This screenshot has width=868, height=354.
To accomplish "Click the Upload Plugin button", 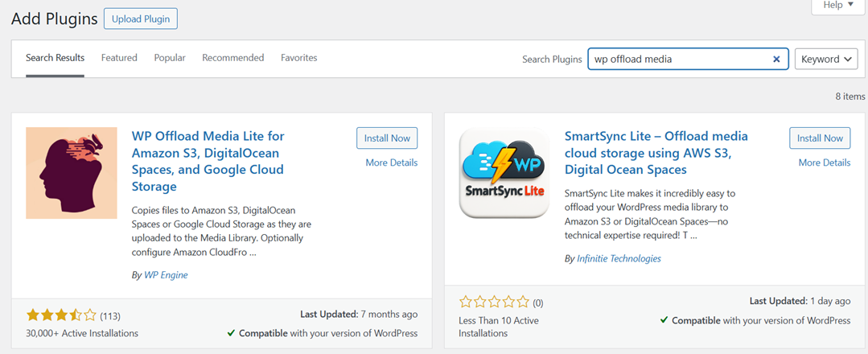I will 141,19.
